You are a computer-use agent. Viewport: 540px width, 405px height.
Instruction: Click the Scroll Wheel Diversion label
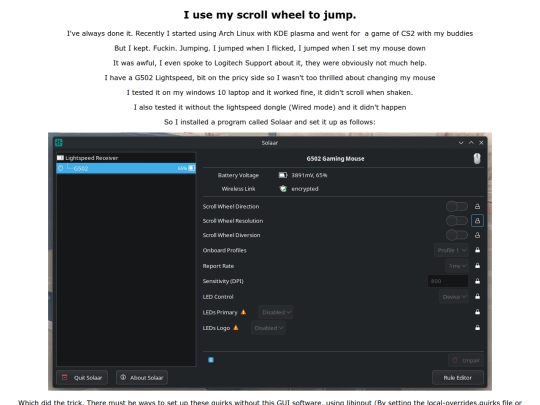231,235
